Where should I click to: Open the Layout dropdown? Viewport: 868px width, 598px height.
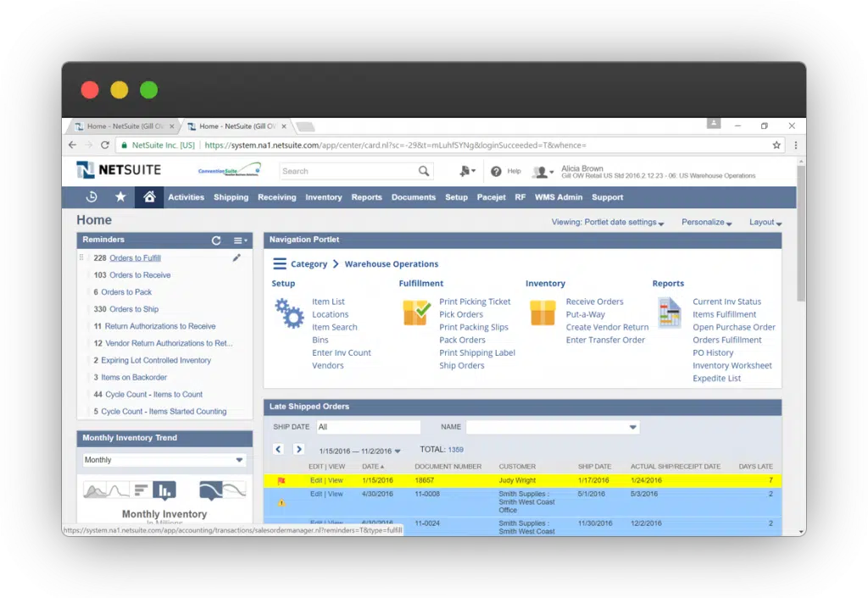coord(765,222)
